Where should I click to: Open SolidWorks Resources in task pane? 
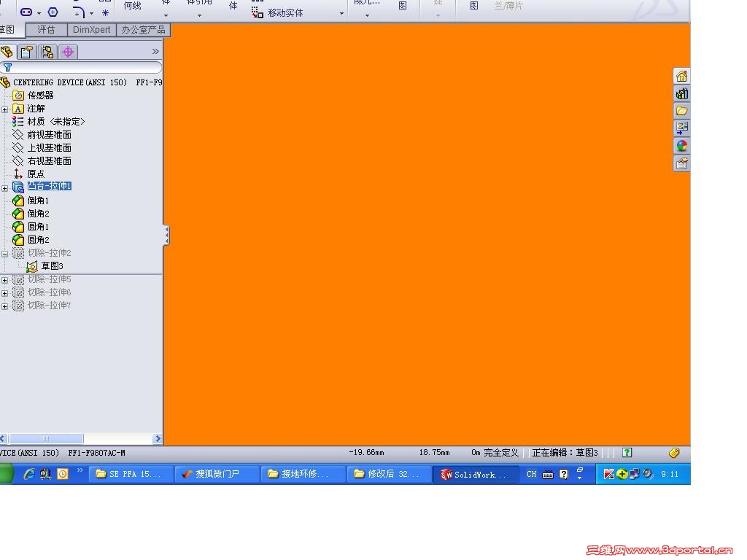tap(682, 76)
